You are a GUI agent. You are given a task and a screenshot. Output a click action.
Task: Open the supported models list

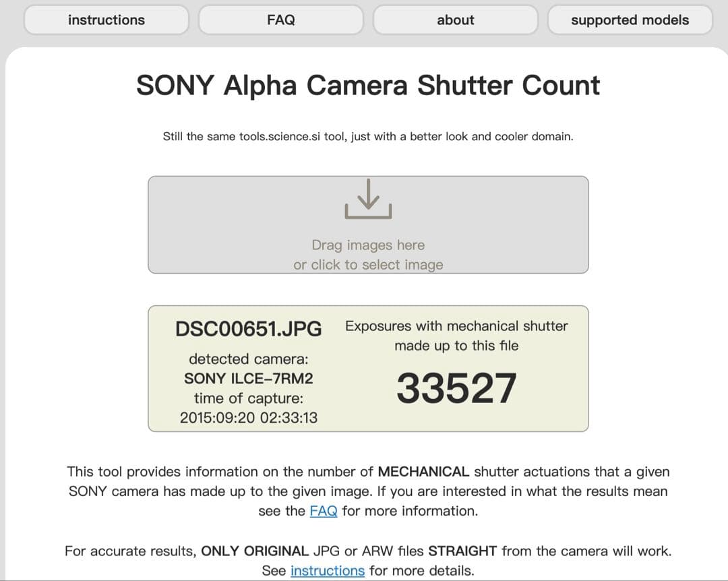630,20
